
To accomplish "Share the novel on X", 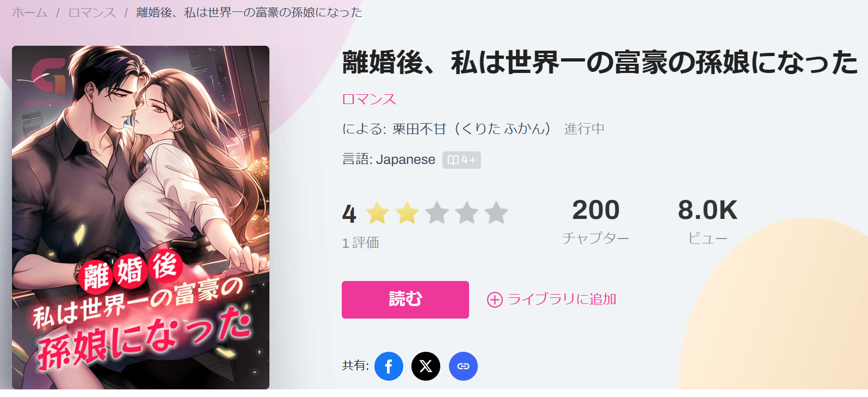I will tap(426, 366).
